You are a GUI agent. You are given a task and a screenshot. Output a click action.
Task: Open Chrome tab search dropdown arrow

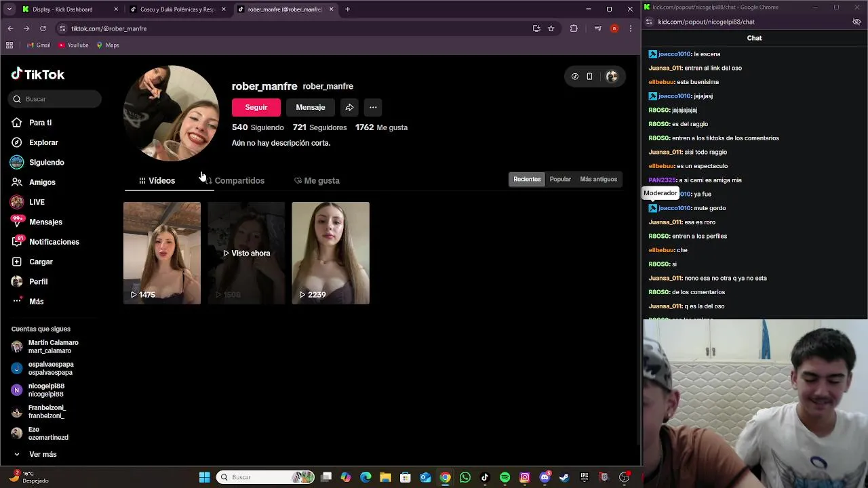point(9,9)
